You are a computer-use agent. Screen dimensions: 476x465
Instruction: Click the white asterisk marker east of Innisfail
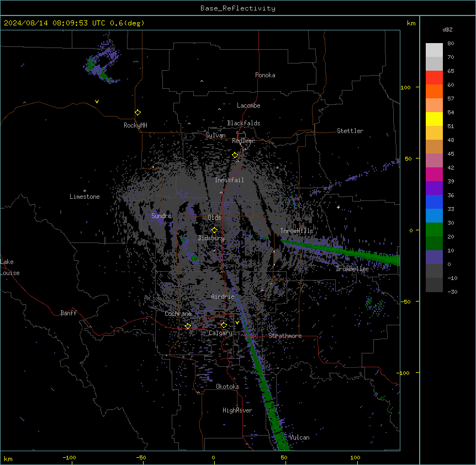(277, 168)
